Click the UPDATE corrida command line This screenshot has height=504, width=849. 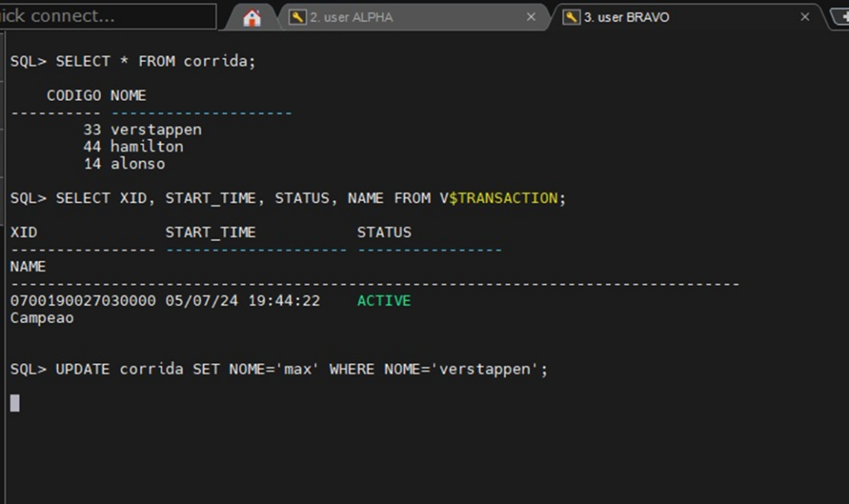point(279,369)
